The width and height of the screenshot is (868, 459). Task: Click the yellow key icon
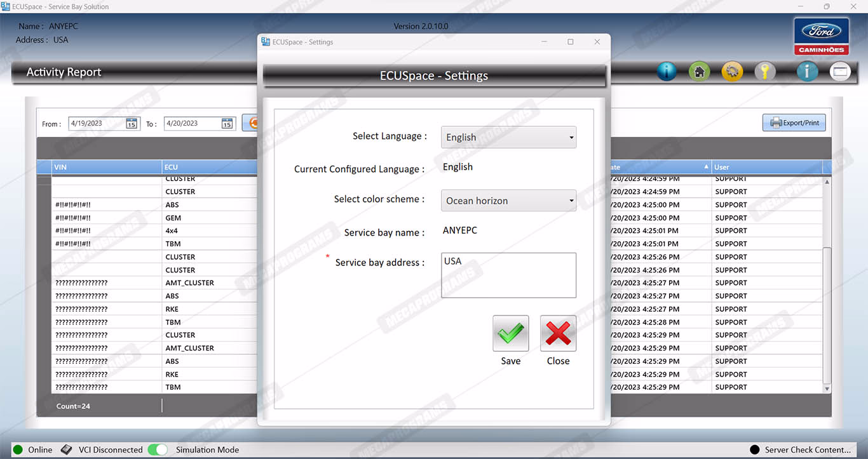pos(765,72)
